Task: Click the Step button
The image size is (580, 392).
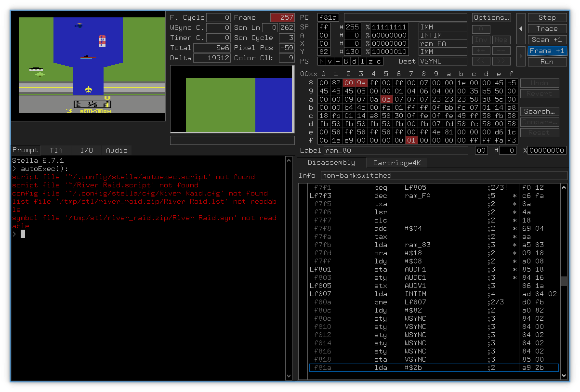Action: tap(547, 17)
